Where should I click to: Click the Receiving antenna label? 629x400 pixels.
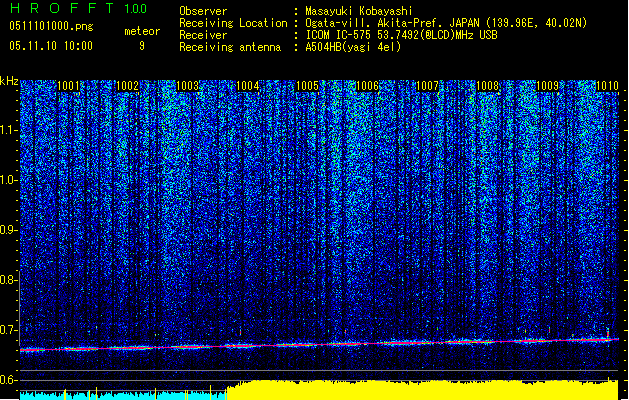coord(230,47)
